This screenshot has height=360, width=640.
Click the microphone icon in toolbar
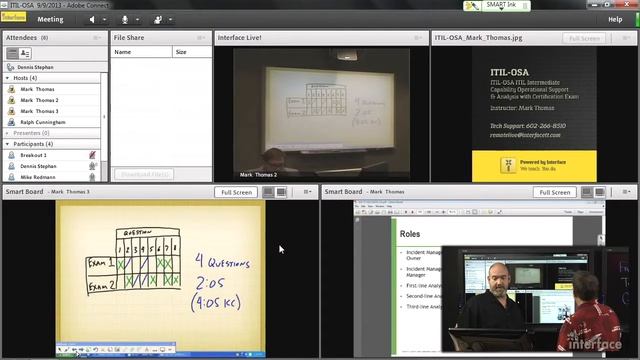pos(125,20)
